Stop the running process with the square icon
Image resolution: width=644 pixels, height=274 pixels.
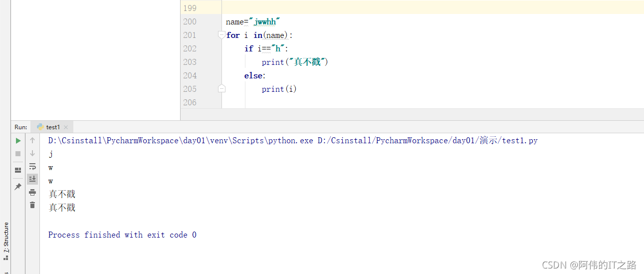tap(18, 154)
